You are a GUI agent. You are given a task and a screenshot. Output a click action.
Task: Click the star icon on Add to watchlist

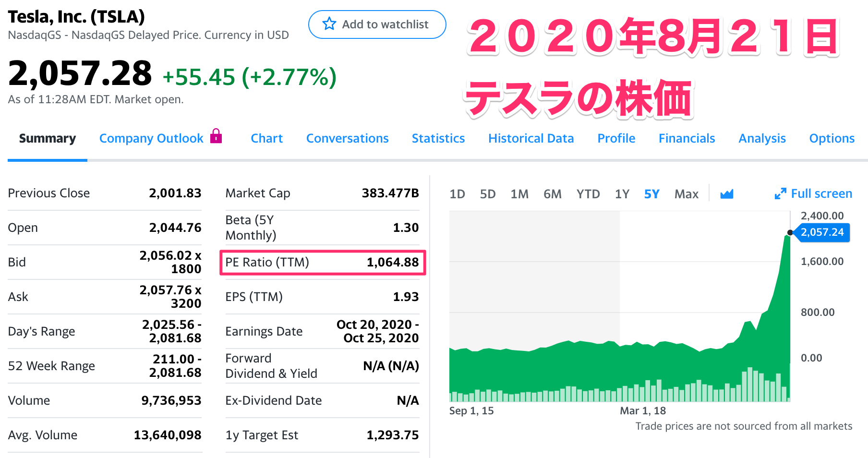coord(329,24)
